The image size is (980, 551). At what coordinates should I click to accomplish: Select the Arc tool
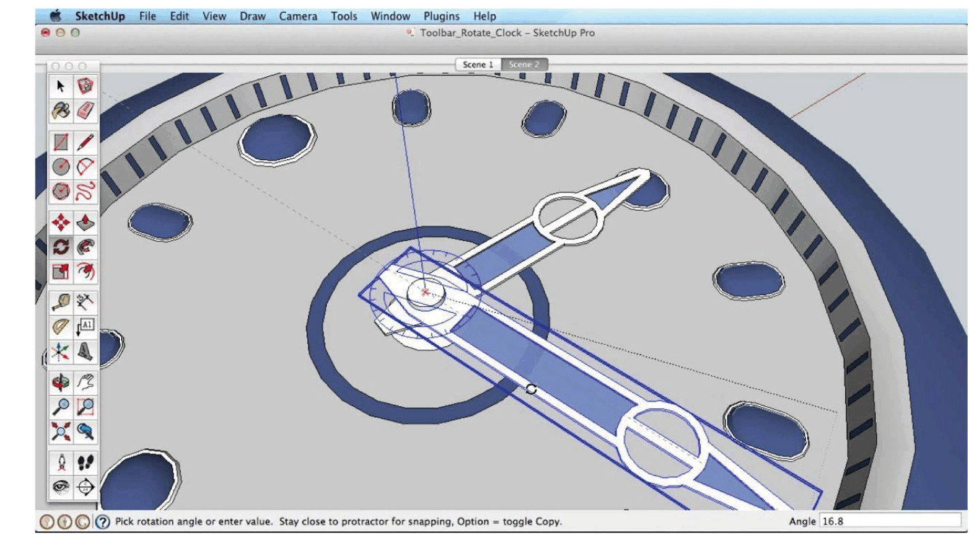[85, 166]
